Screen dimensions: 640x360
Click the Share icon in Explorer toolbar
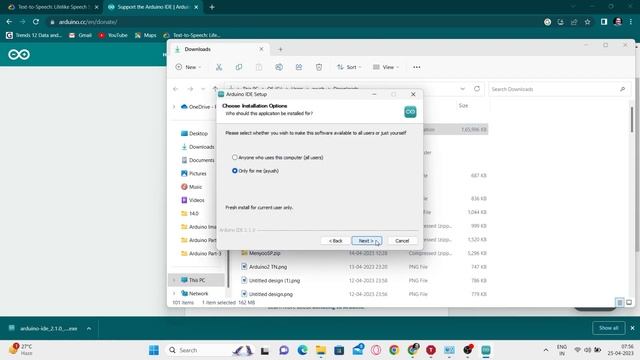click(299, 67)
